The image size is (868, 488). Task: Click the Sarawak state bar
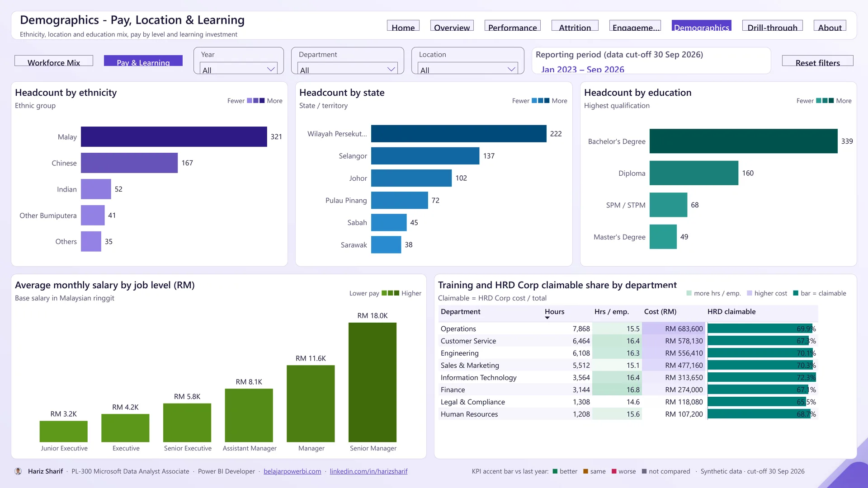(x=386, y=245)
